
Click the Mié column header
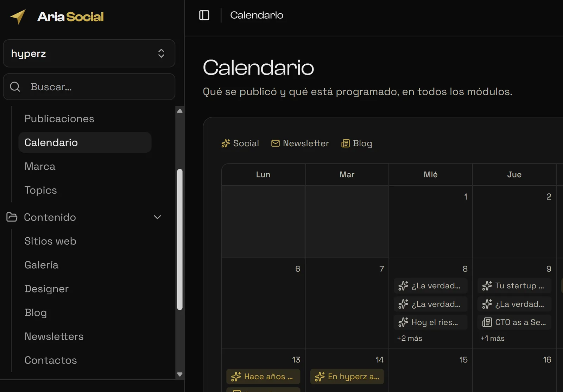pos(431,174)
